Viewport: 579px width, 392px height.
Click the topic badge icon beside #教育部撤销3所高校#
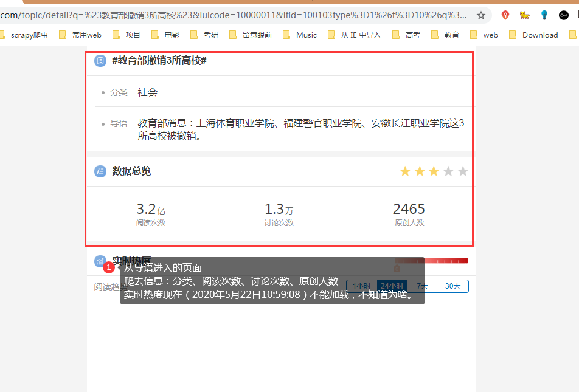tap(100, 60)
